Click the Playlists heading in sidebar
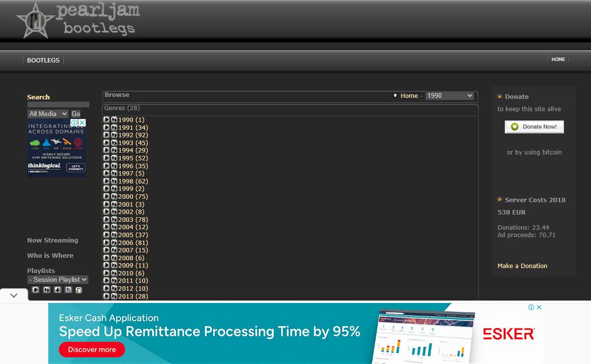This screenshot has height=364, width=591. tap(41, 271)
